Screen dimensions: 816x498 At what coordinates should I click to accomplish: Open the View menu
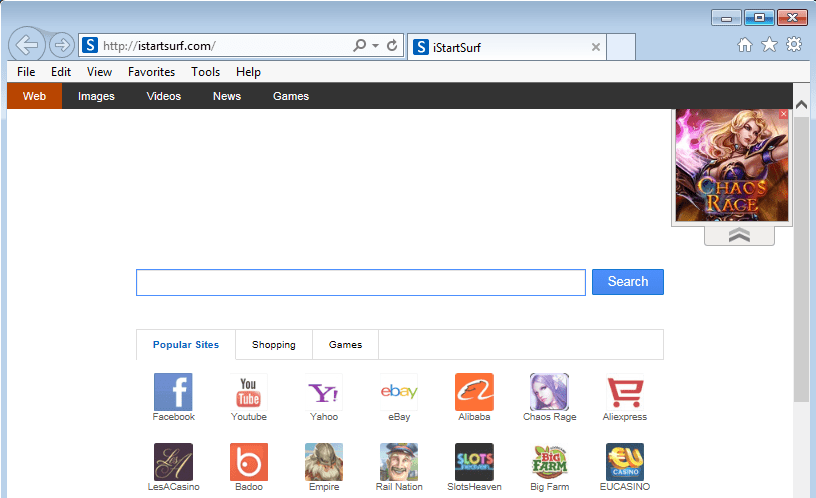click(x=99, y=72)
